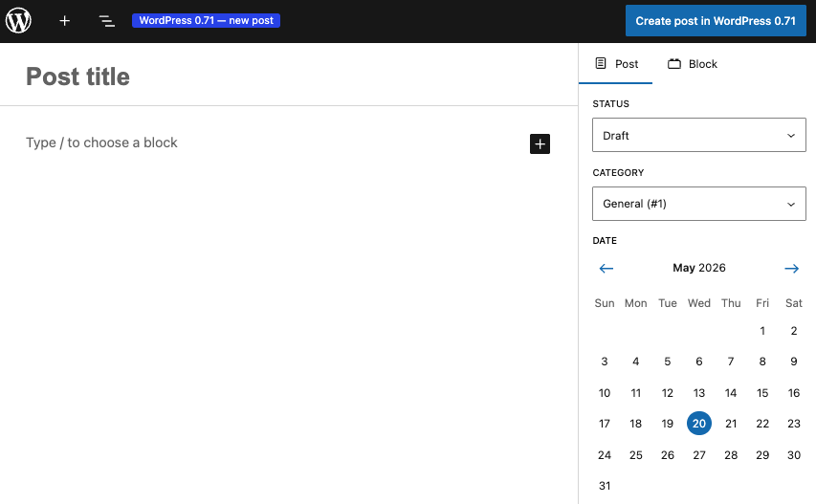This screenshot has height=504, width=816.
Task: Go to next month with right arrow
Action: point(791,269)
